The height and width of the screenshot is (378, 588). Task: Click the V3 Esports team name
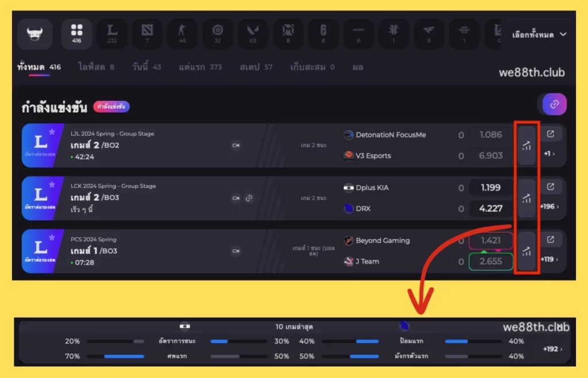pos(373,156)
